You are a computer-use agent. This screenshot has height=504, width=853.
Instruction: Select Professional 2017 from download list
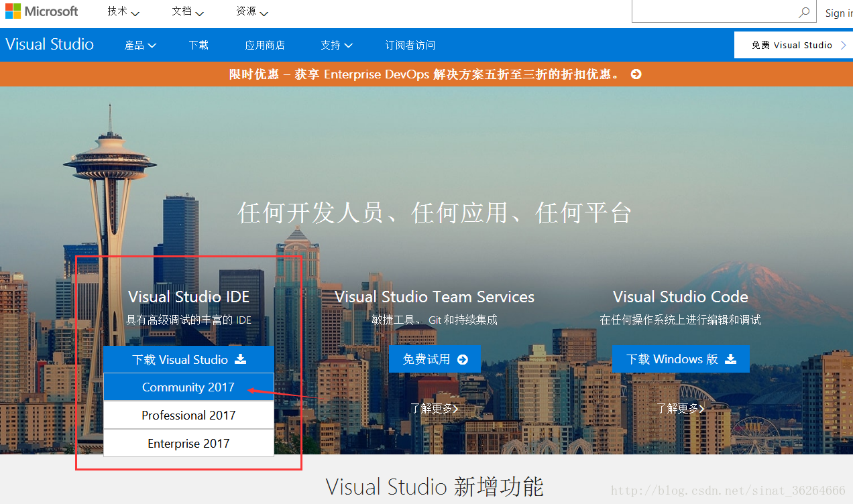pos(188,416)
